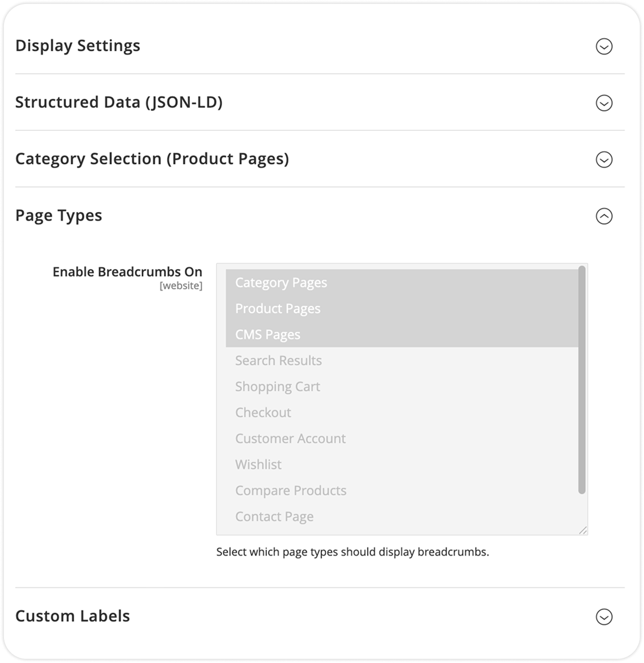Deselect CMS Pages in the list
Viewport: 644px width, 663px height.
(267, 334)
